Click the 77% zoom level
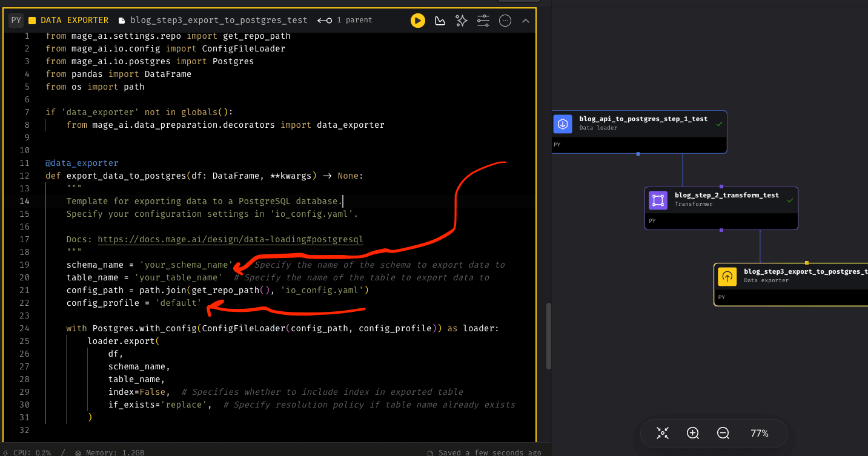 point(759,433)
